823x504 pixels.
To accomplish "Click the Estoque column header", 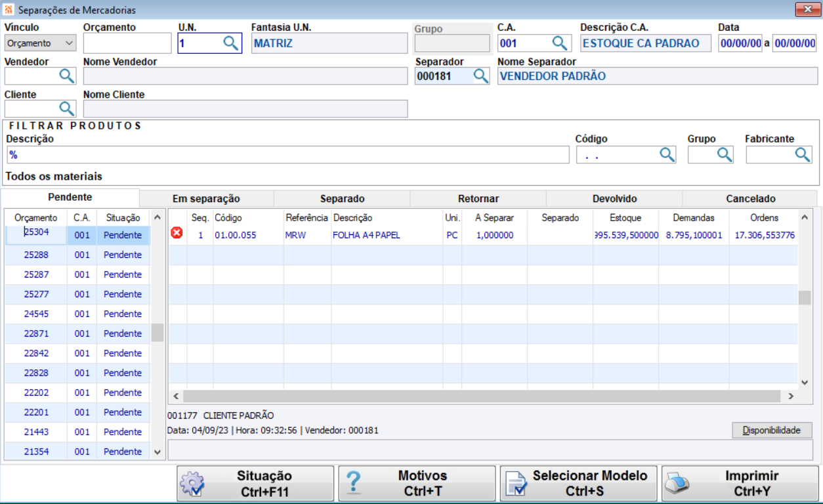I will pos(625,217).
